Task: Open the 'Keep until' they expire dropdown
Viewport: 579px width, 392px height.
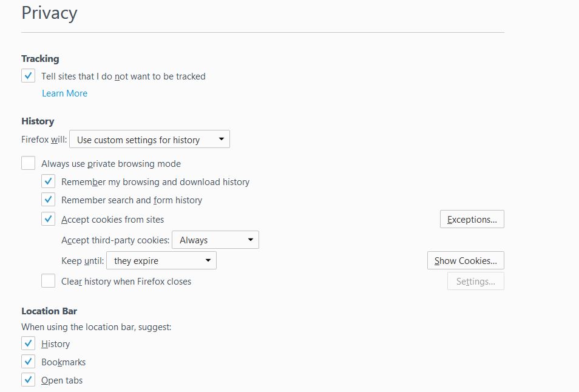Action: (x=161, y=260)
